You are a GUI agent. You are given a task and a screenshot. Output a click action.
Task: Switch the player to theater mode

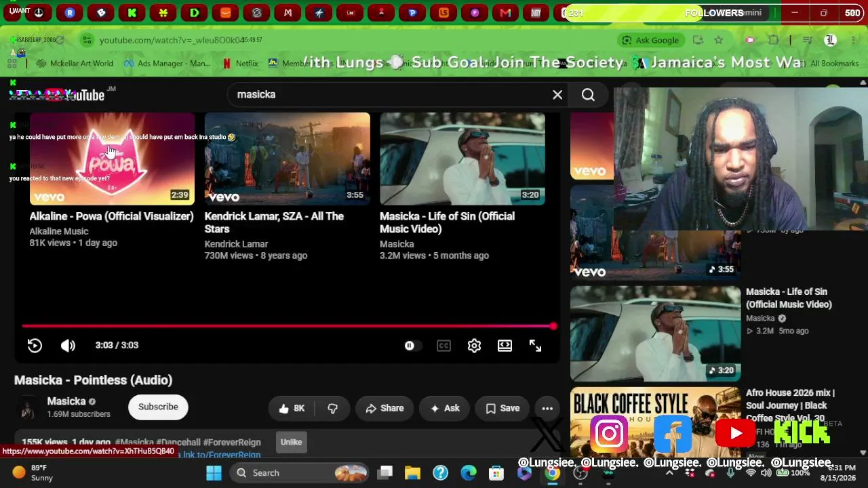pyautogui.click(x=505, y=346)
